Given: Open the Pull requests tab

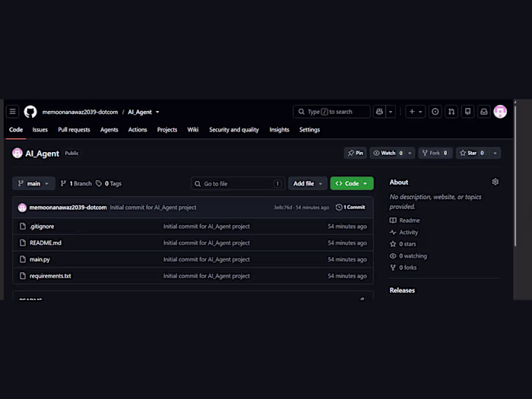Looking at the screenshot, I should coord(74,130).
